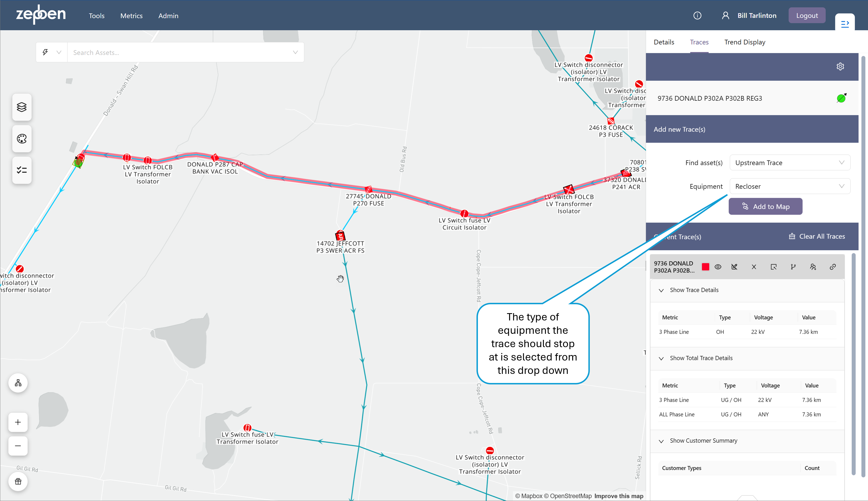Zoom in on the map
The height and width of the screenshot is (501, 868).
[18, 422]
